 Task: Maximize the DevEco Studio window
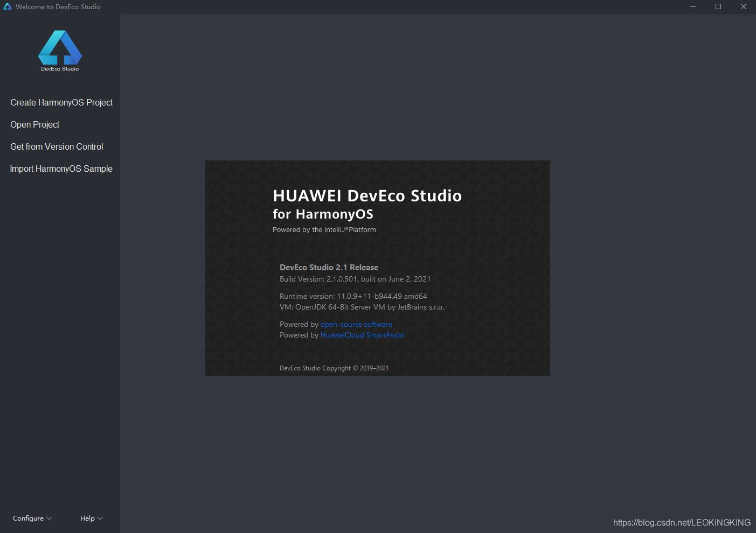pyautogui.click(x=718, y=6)
